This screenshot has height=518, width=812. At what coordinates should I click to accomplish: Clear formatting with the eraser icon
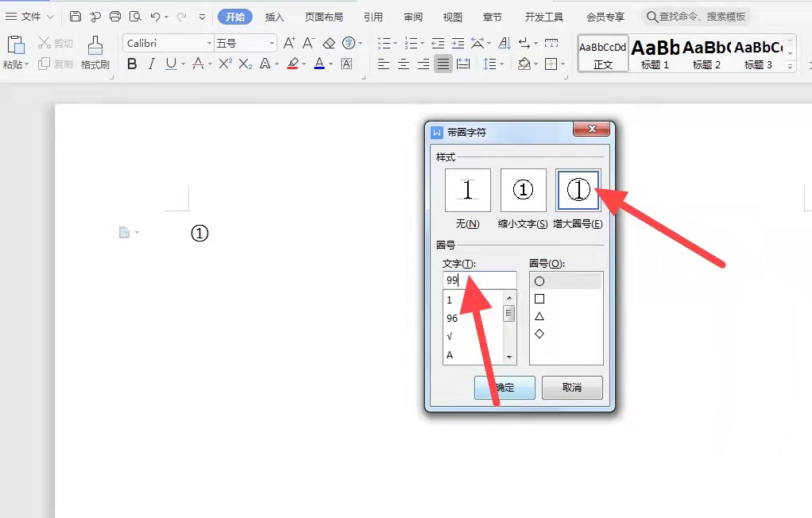tap(329, 43)
